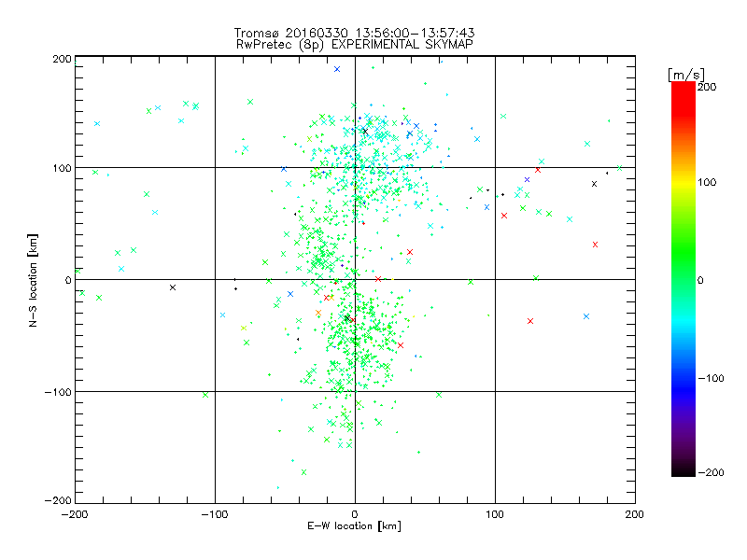Click the N-S axis tick label "200"
This screenshot has width=747, height=560.
point(62,59)
